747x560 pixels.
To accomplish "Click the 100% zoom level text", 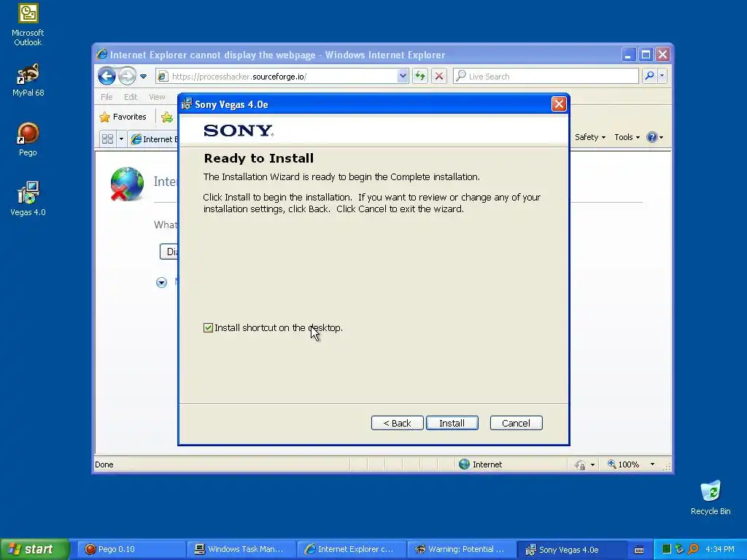I will [x=628, y=464].
